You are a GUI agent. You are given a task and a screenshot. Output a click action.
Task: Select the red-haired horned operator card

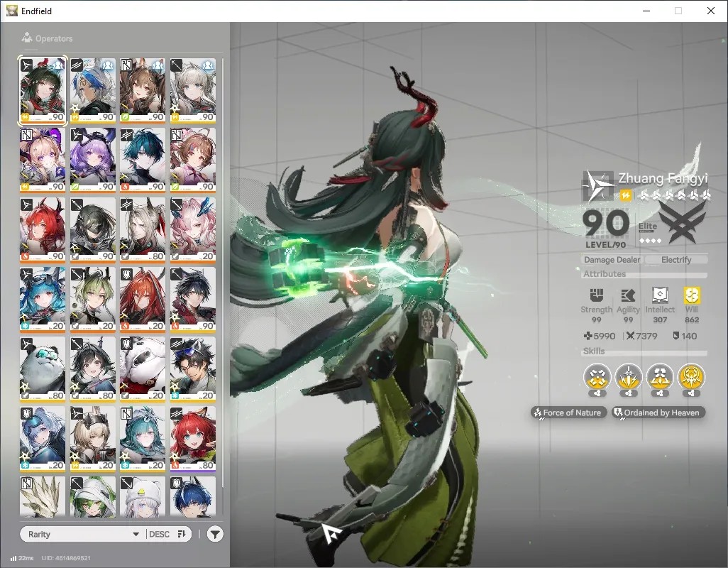43,230
